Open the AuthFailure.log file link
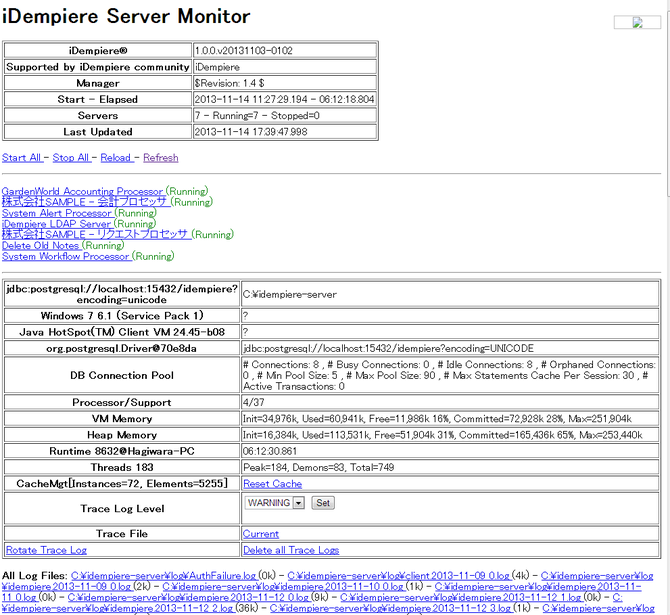This screenshot has width=670, height=615. coord(163,576)
